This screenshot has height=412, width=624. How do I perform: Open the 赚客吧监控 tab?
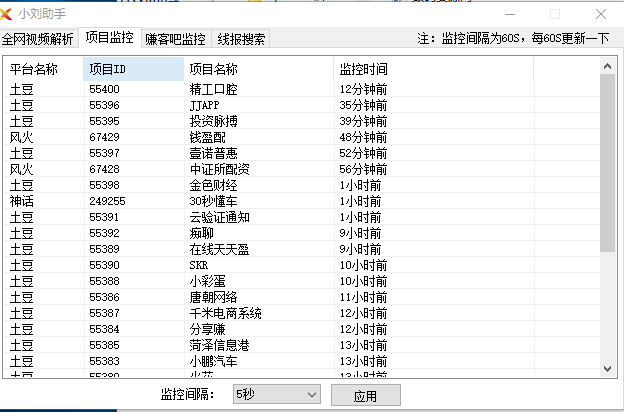176,39
